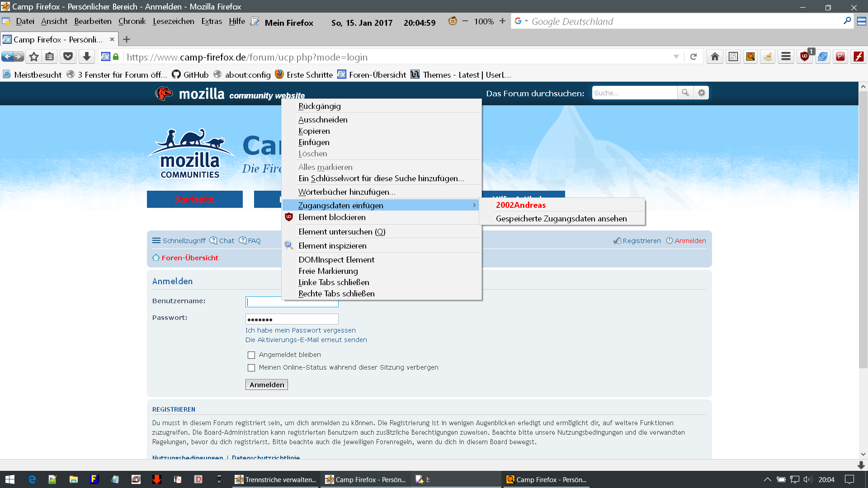The width and height of the screenshot is (868, 488).
Task: Open Ich habe mein Passwort vergessen link
Action: (300, 330)
